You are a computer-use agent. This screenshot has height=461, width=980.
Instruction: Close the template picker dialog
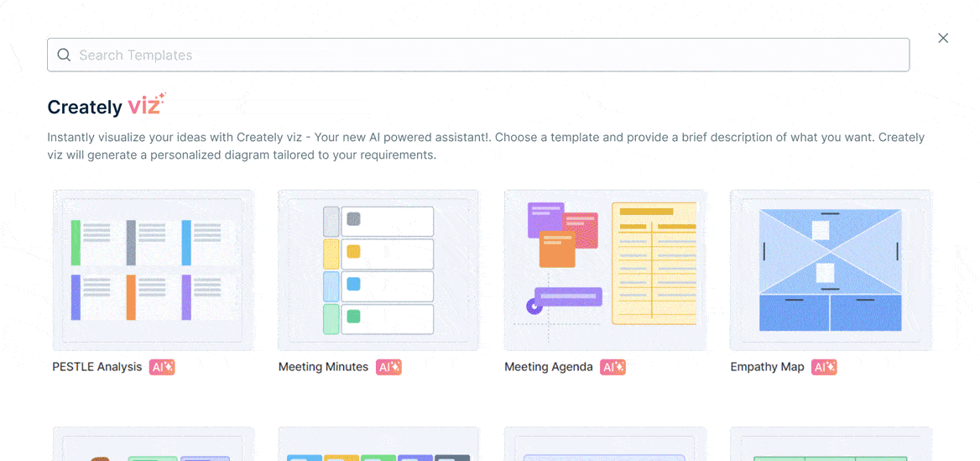(943, 38)
